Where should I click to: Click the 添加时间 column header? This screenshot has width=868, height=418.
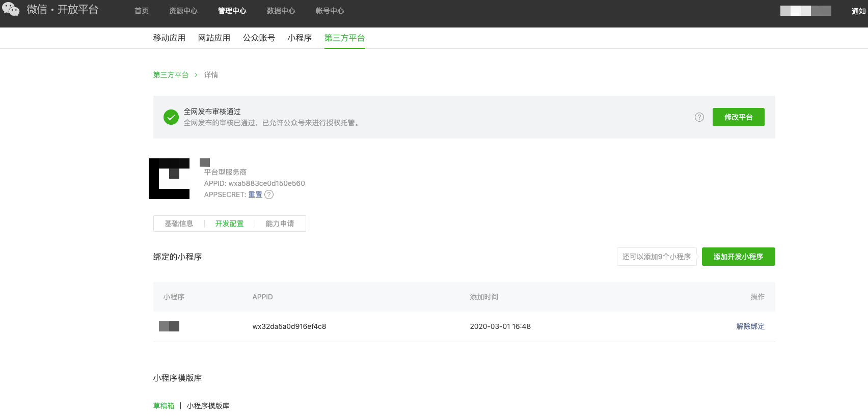click(x=484, y=297)
